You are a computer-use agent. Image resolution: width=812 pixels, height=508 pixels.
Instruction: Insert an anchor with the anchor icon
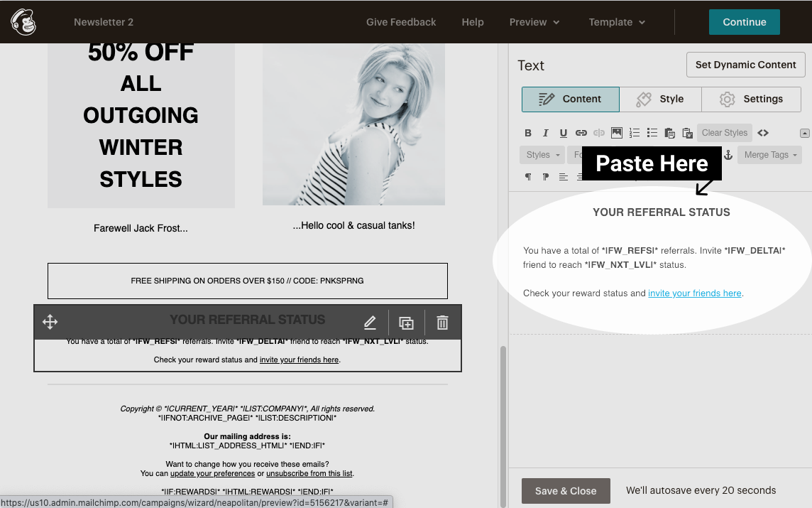pyautogui.click(x=728, y=155)
